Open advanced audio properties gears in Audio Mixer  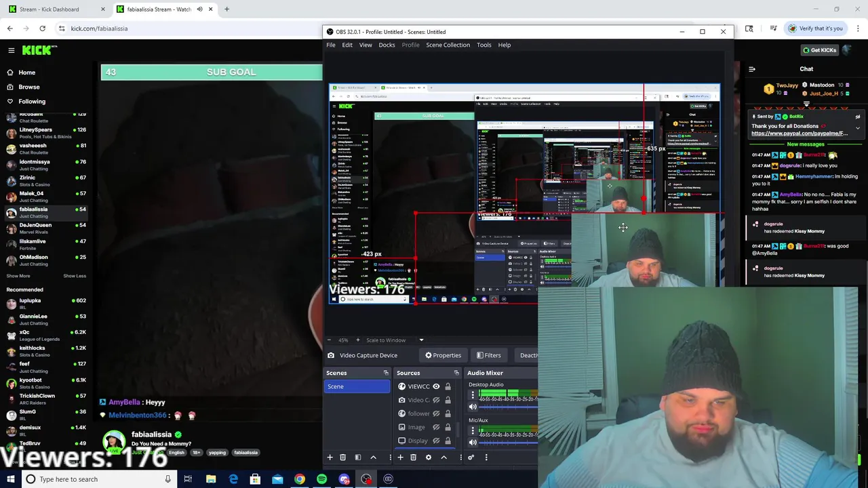click(x=471, y=457)
